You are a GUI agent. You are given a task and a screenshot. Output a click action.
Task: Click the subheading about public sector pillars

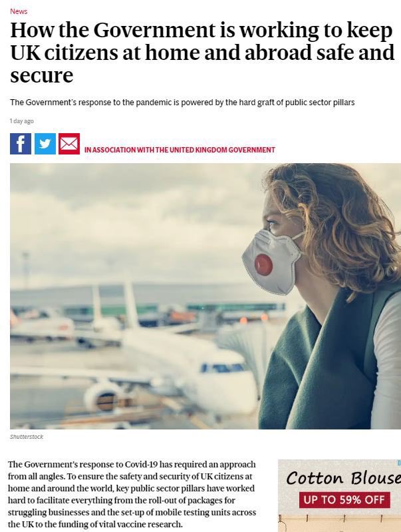[x=182, y=102]
